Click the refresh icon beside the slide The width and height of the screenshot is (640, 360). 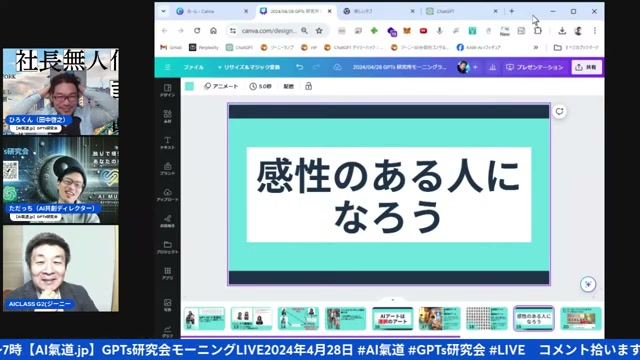point(559,111)
